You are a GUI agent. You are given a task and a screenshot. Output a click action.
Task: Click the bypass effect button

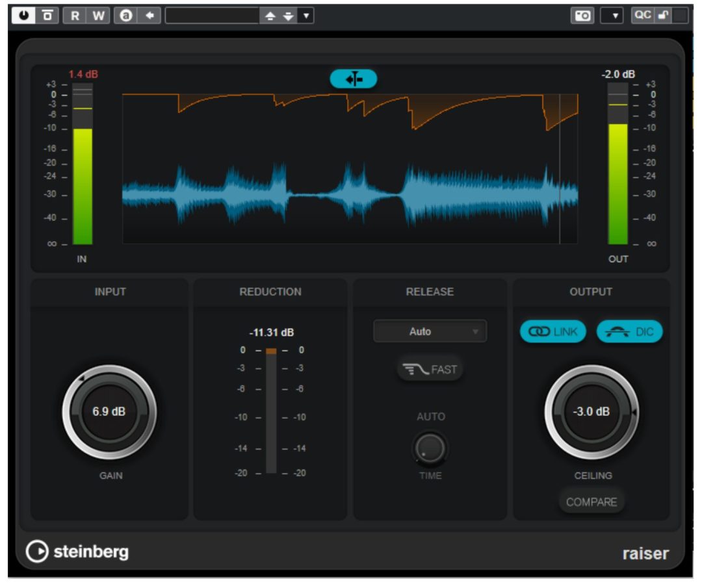tap(47, 16)
